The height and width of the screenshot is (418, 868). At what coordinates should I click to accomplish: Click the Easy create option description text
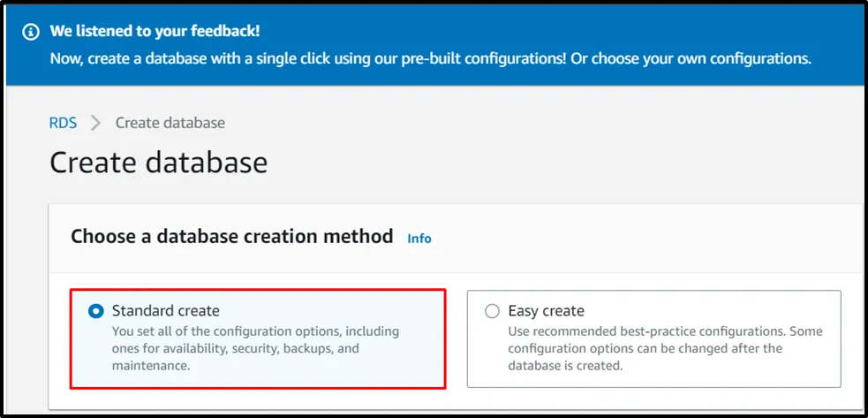(x=664, y=348)
